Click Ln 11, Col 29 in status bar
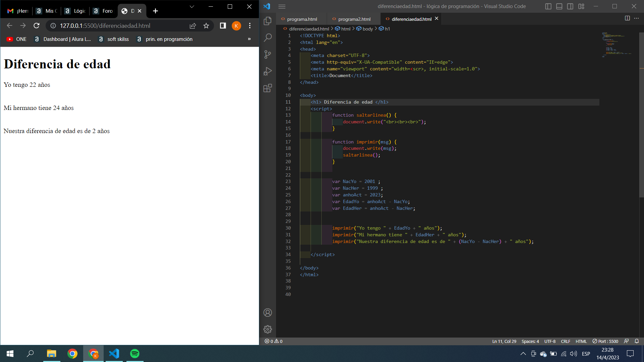 504,341
